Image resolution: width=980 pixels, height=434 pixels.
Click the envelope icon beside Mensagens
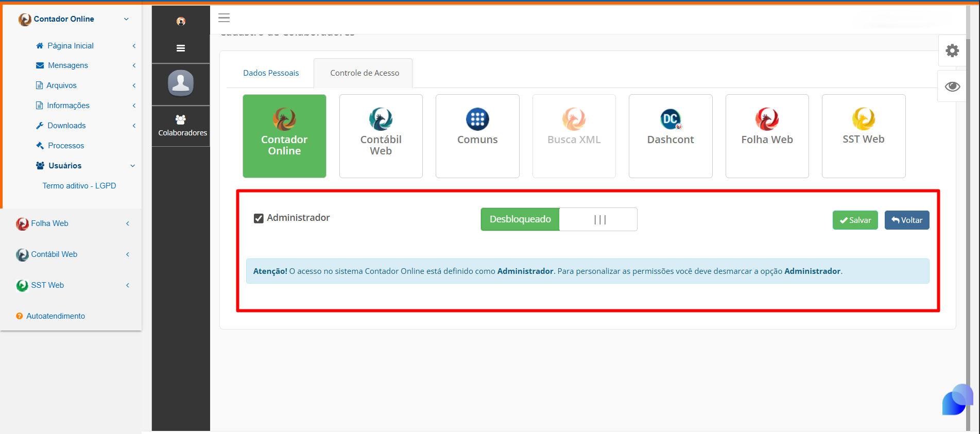click(40, 65)
